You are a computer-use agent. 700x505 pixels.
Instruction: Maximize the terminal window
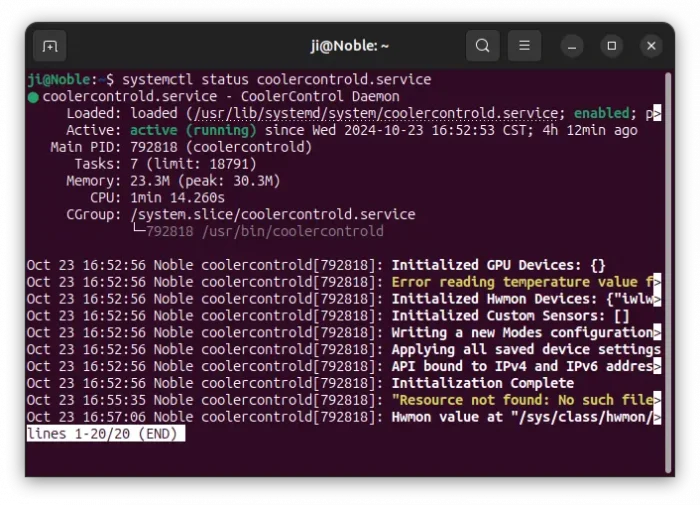[x=612, y=46]
